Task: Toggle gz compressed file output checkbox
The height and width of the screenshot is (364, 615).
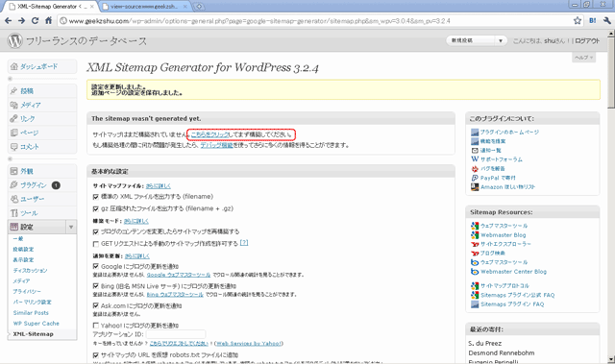Action: (x=96, y=208)
